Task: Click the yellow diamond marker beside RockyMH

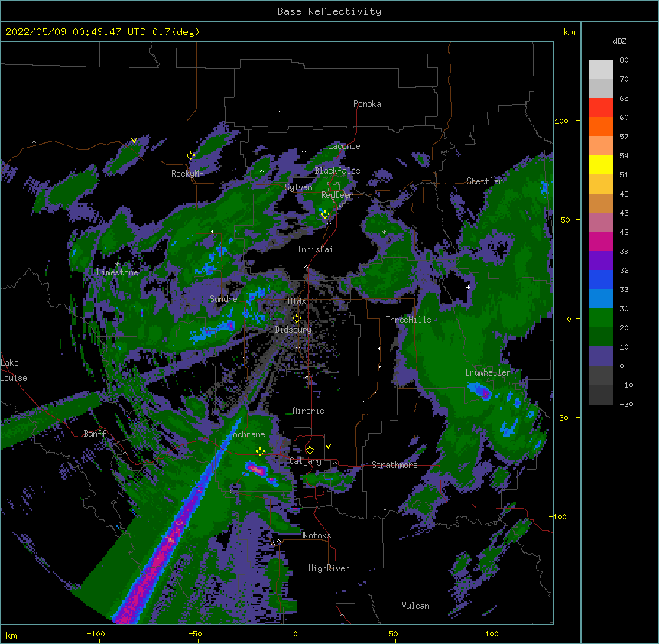Action: point(191,156)
